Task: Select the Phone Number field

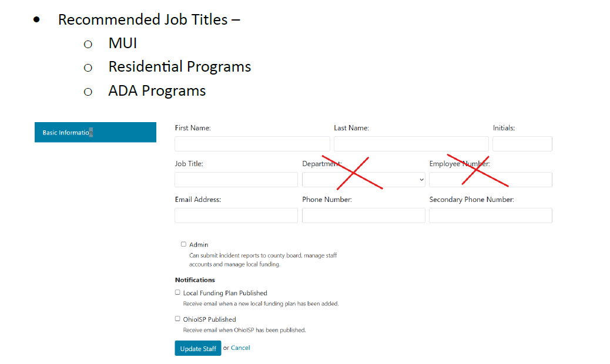Action: 363,215
